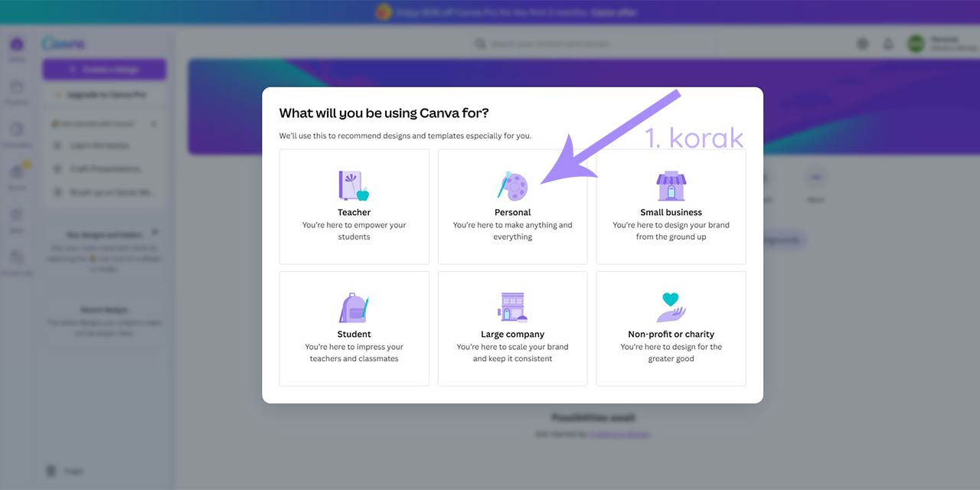Open Trash at the sidebar bottom
Image resolution: width=980 pixels, height=490 pixels.
pyautogui.click(x=52, y=471)
